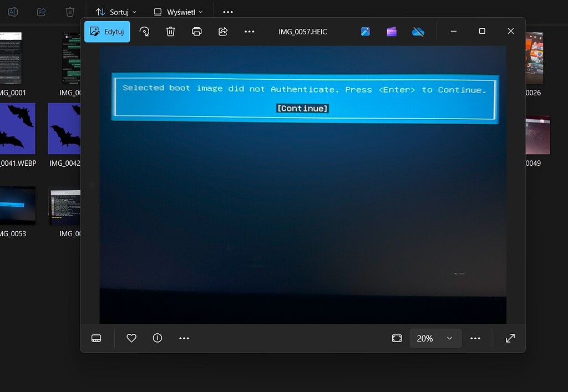This screenshot has width=568, height=392.
Task: Mark the photo as favorite
Action: pyautogui.click(x=131, y=338)
